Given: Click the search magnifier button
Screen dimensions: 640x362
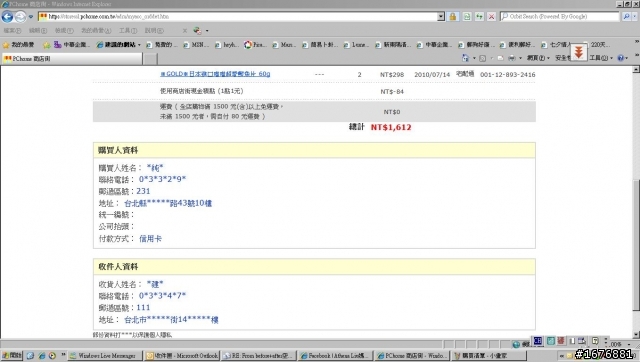Looking at the screenshot, I should point(627,16).
